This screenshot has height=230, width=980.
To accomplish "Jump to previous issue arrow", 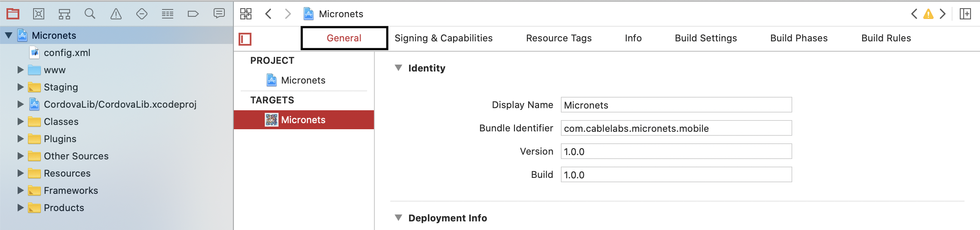I will [914, 14].
